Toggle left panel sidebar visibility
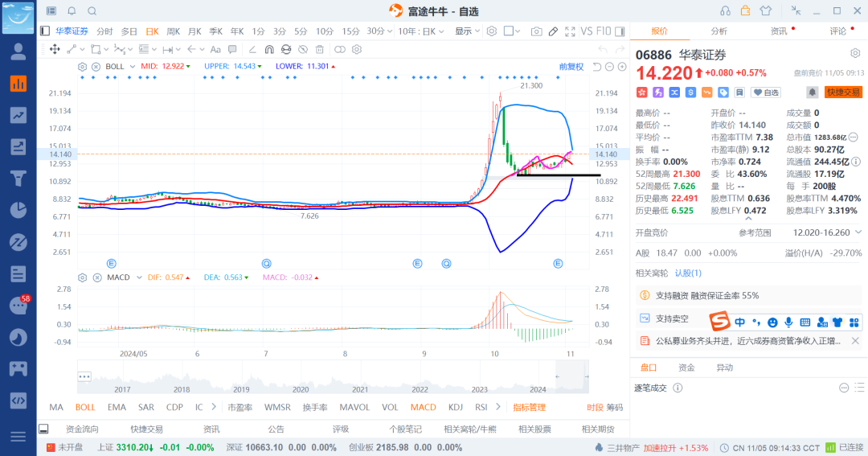Screen dimensions: 868x456 click(45, 31)
